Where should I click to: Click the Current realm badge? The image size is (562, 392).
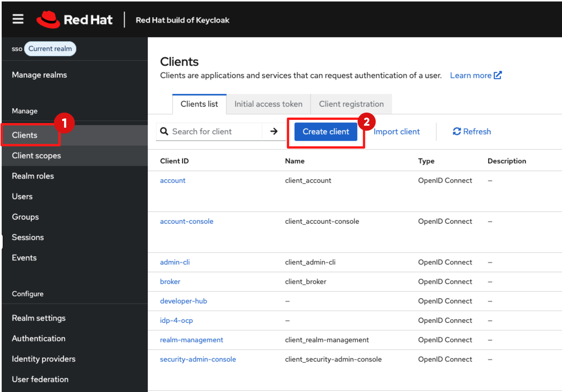coord(50,49)
